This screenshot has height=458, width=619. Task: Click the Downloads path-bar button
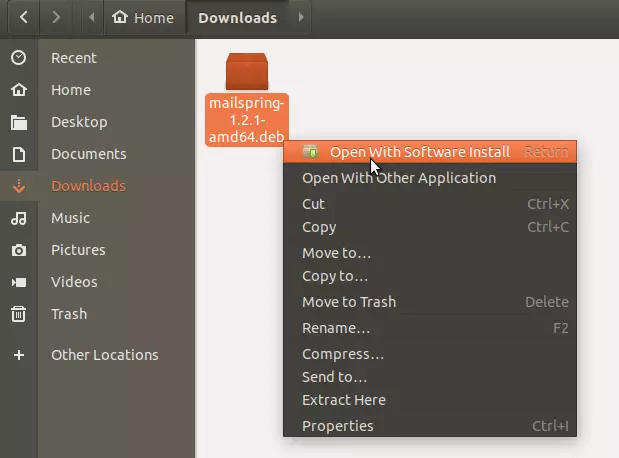click(x=238, y=17)
